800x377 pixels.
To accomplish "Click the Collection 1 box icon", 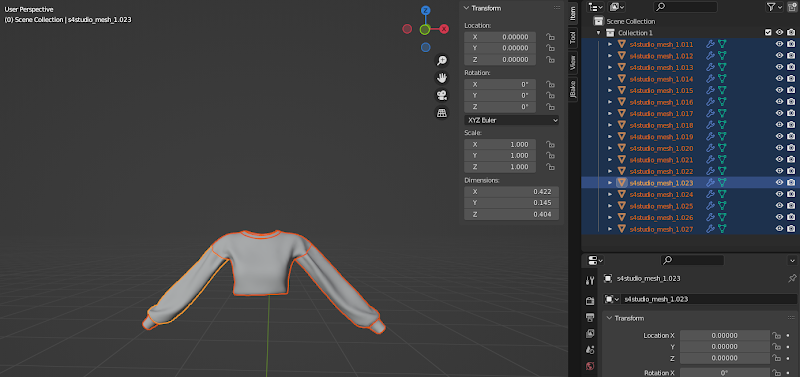I will point(610,33).
